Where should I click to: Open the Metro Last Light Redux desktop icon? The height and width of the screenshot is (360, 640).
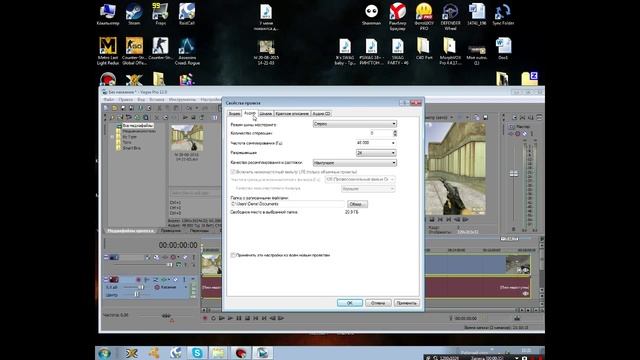pyautogui.click(x=108, y=51)
